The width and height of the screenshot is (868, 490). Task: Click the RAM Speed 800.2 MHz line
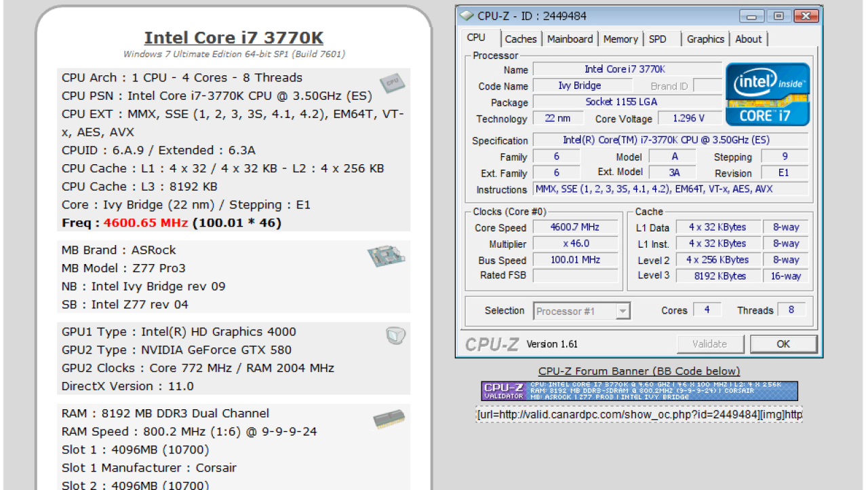(x=189, y=432)
